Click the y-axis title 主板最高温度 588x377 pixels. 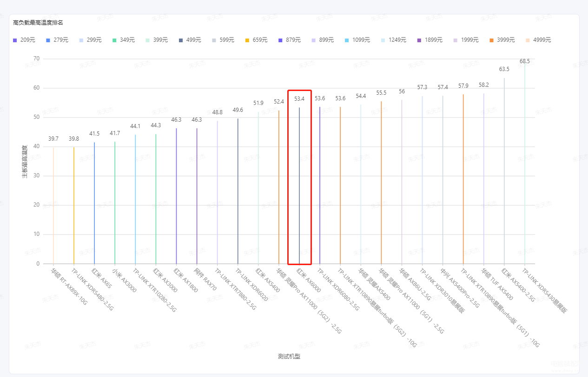coord(25,161)
